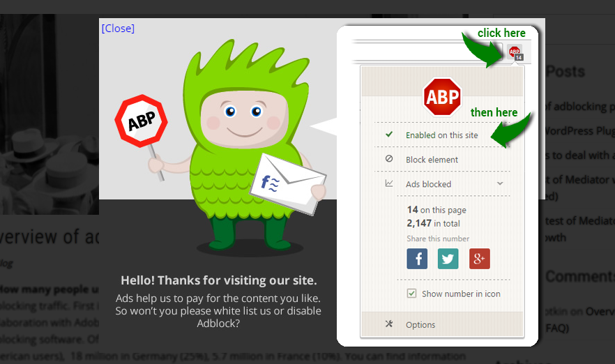The image size is (615, 364).
Task: Click the 'Hello! Thanks for visiting our site.' heading
Action: coord(218,280)
